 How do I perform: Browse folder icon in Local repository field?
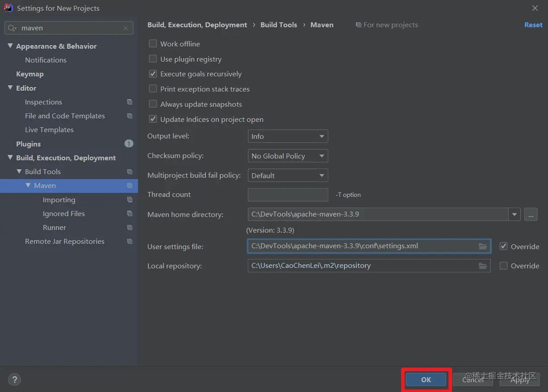tap(482, 266)
